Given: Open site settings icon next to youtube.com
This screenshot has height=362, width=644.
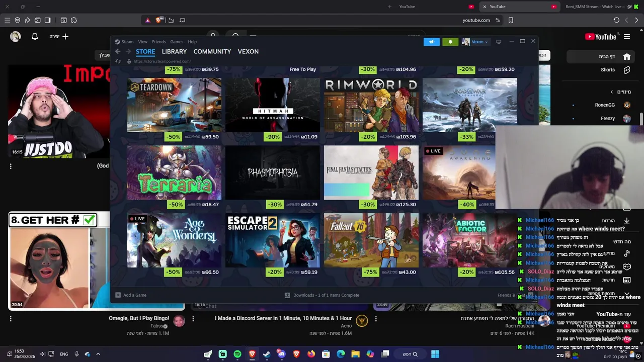Looking at the screenshot, I should [498, 20].
